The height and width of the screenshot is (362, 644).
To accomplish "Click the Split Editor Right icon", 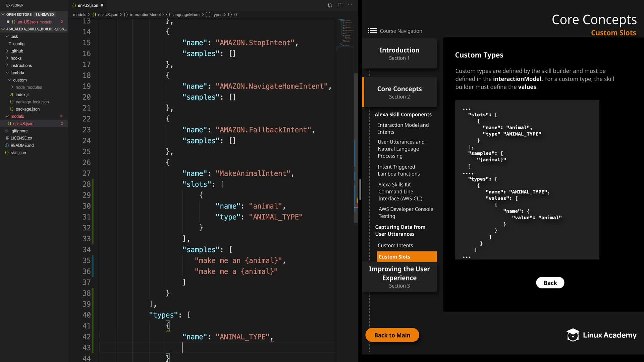I will pos(340,5).
